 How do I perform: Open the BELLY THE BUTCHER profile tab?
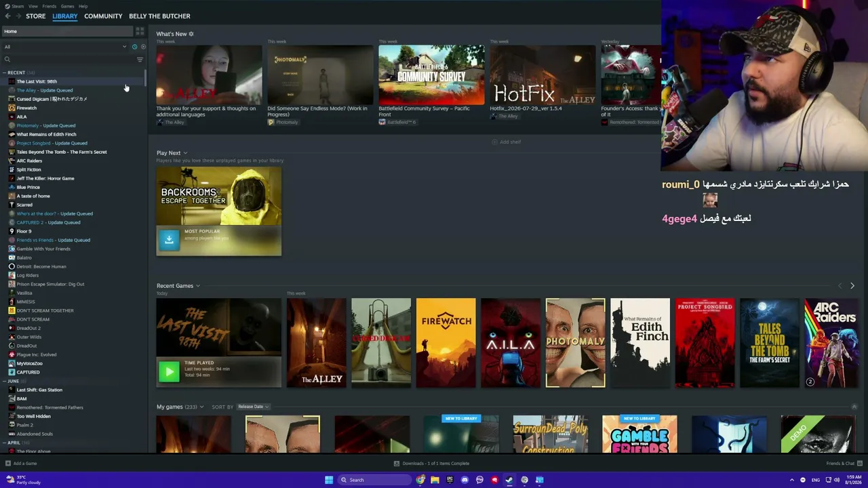159,16
